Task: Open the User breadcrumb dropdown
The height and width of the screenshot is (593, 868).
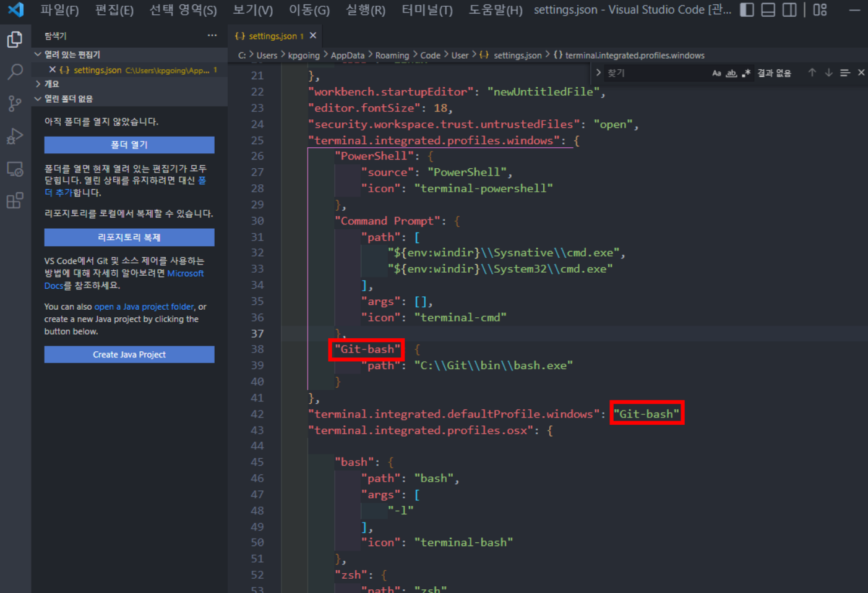Action: point(460,55)
